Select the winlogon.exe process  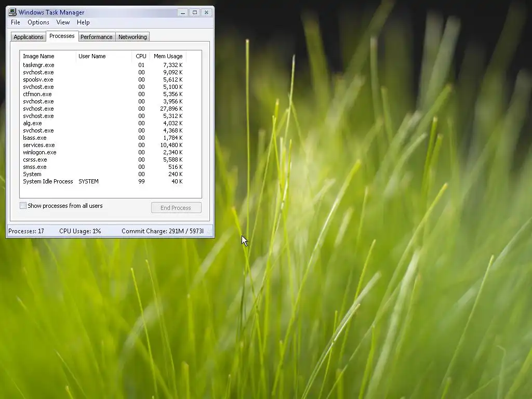coord(103,152)
